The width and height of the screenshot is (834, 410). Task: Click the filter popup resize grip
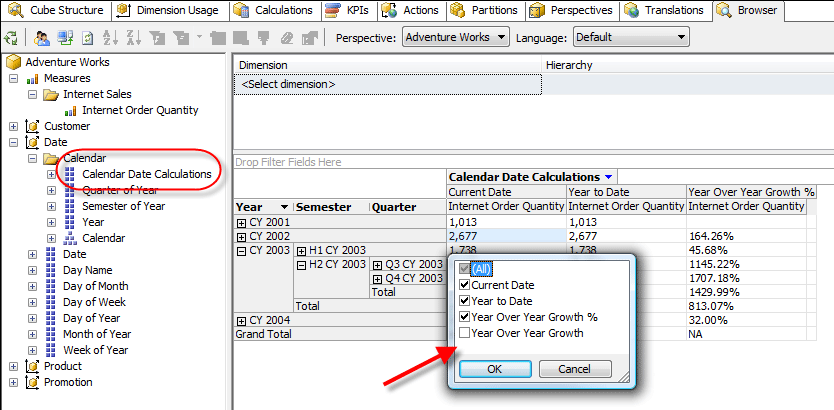(624, 378)
